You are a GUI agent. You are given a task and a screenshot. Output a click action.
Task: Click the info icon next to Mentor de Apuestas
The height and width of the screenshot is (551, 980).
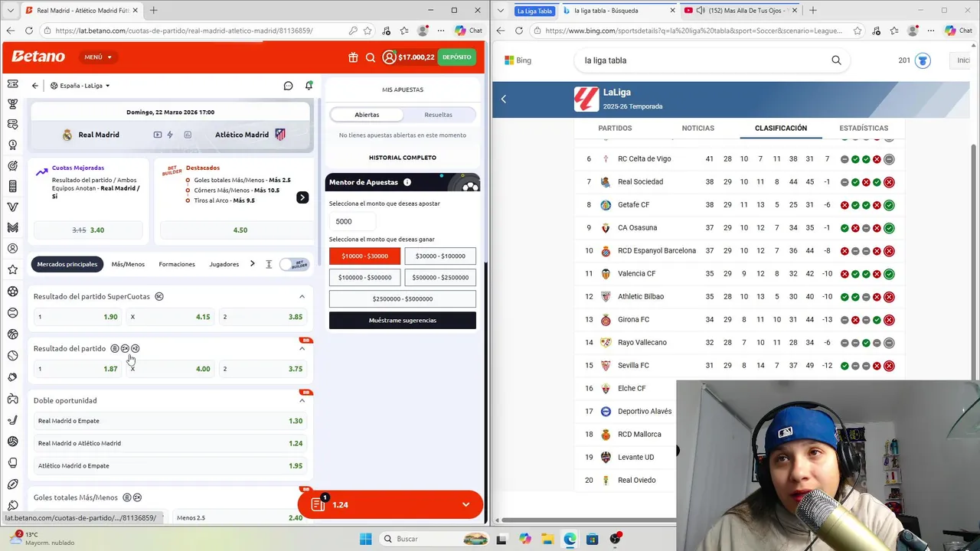pos(407,182)
